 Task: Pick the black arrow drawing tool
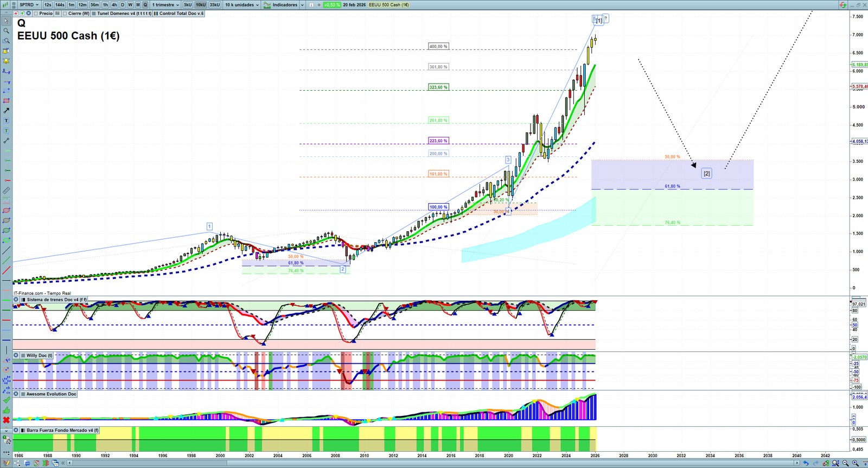click(x=7, y=111)
